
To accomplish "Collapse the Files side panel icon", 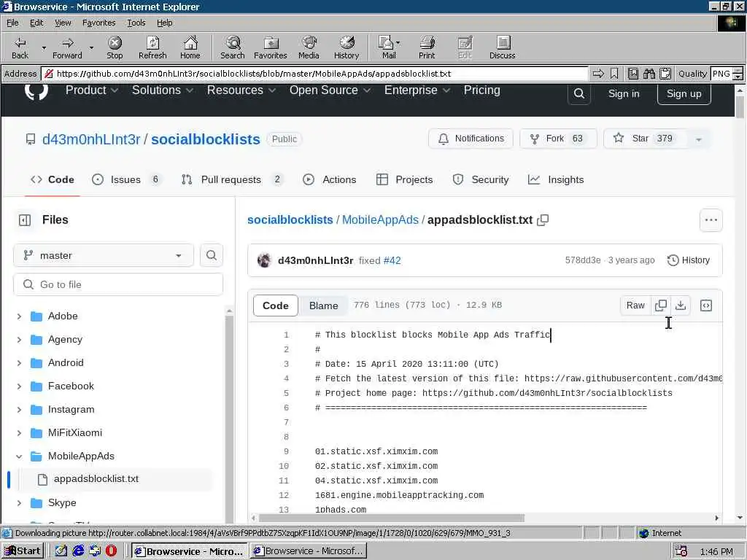I will click(x=24, y=220).
